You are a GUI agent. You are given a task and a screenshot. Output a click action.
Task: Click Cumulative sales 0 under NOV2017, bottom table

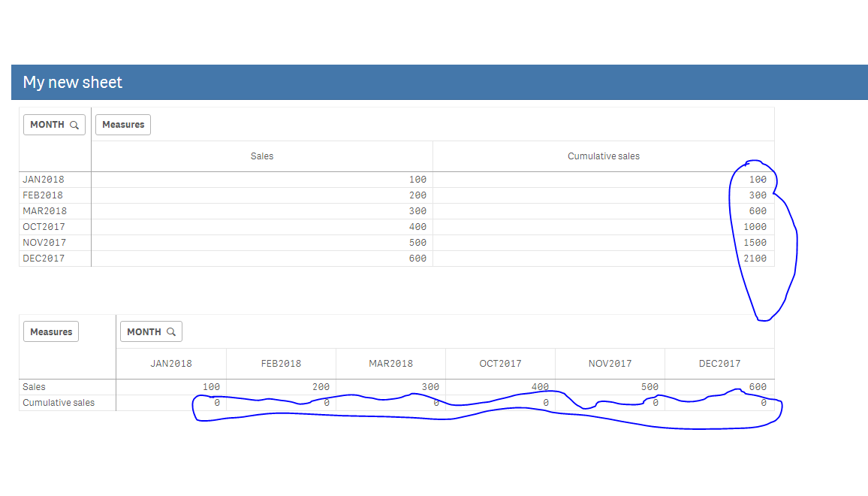coord(656,403)
